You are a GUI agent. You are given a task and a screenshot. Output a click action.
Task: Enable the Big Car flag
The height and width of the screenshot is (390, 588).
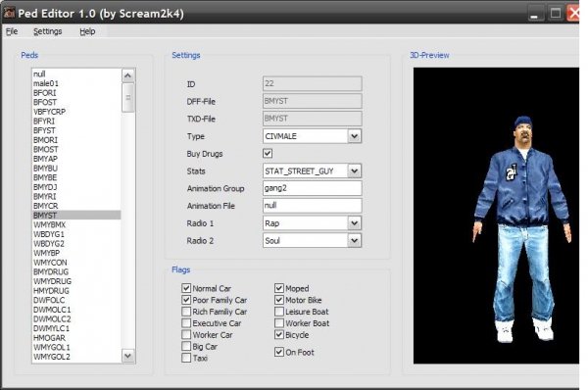[x=186, y=346]
